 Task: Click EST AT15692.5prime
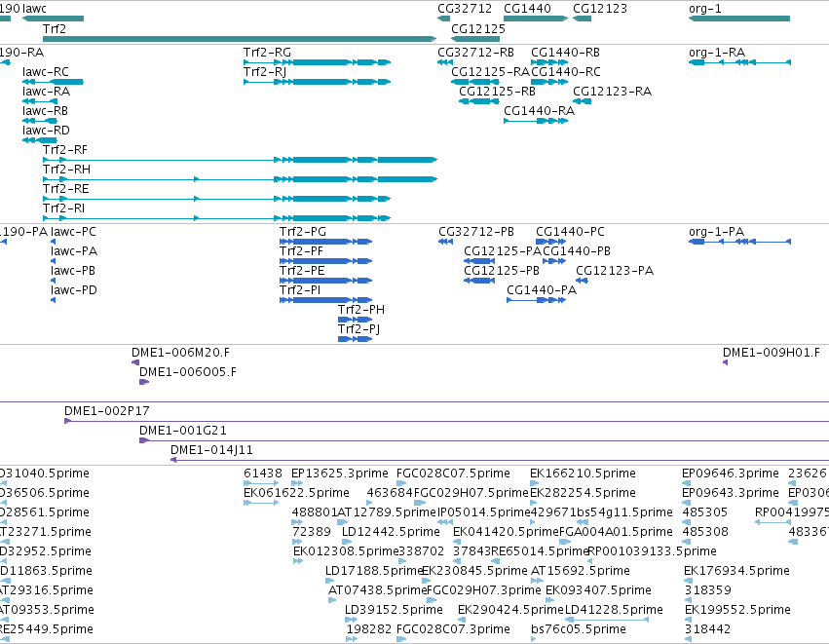pos(580,571)
